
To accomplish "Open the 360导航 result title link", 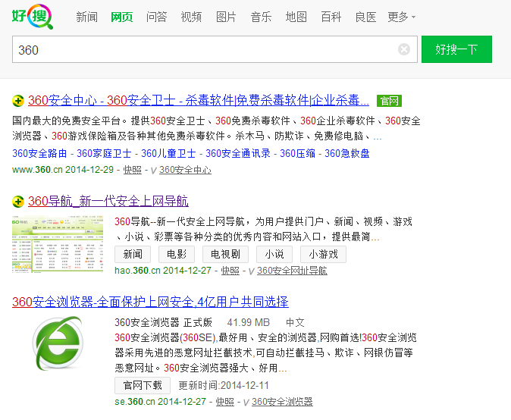I will coord(108,202).
